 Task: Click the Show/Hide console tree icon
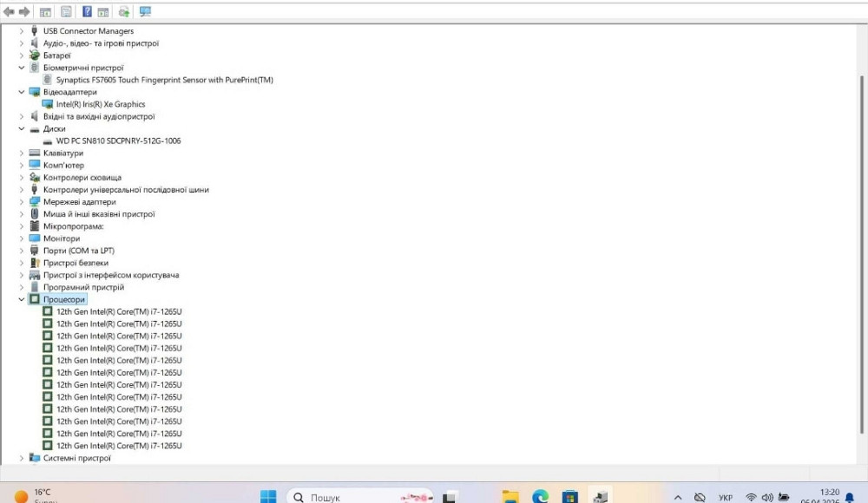coord(45,12)
